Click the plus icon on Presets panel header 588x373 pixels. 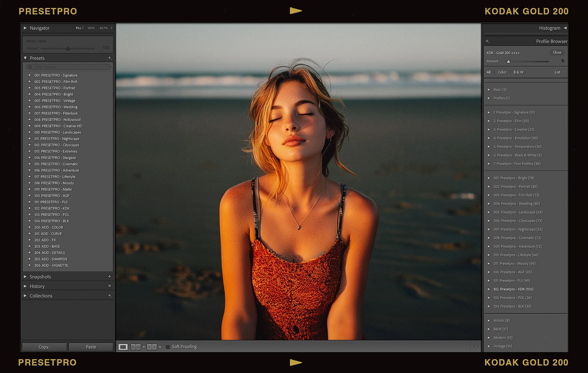tap(110, 58)
